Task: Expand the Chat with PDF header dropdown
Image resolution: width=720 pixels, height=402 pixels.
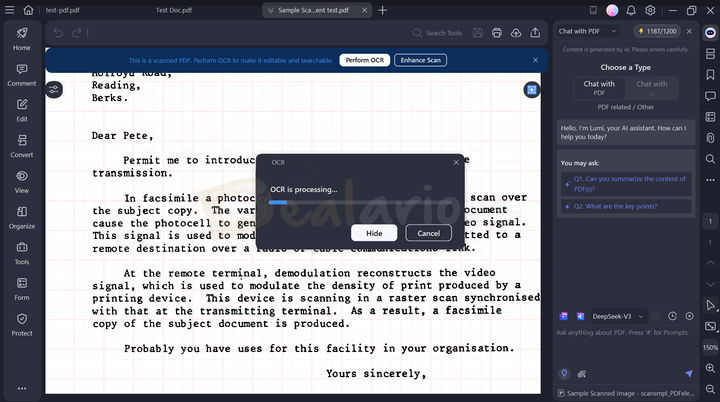Action: click(x=613, y=31)
